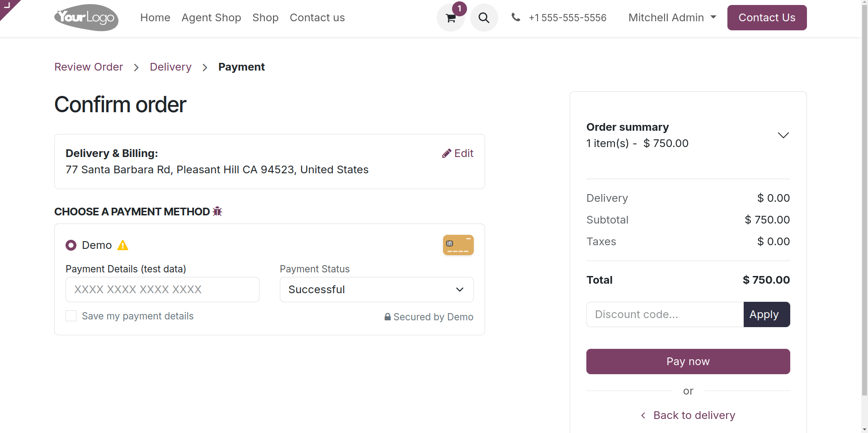Focus the Payment Details card number field
Image resolution: width=868 pixels, height=433 pixels.
click(x=162, y=290)
